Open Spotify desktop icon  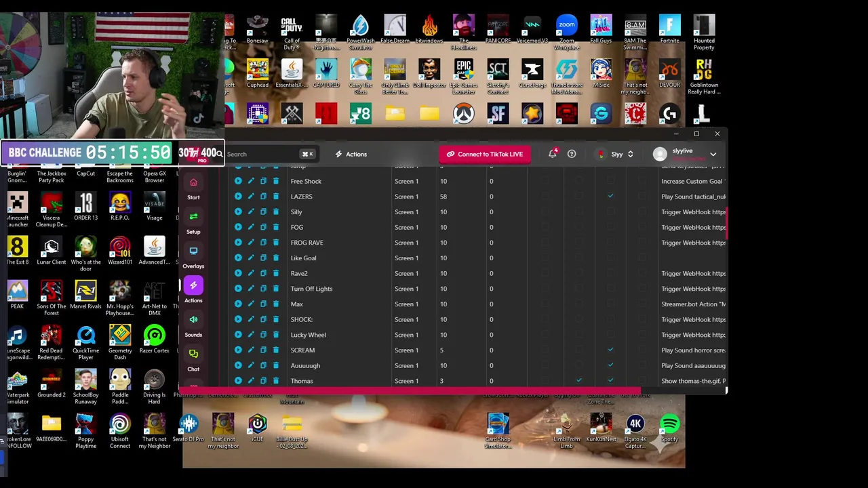click(x=669, y=428)
